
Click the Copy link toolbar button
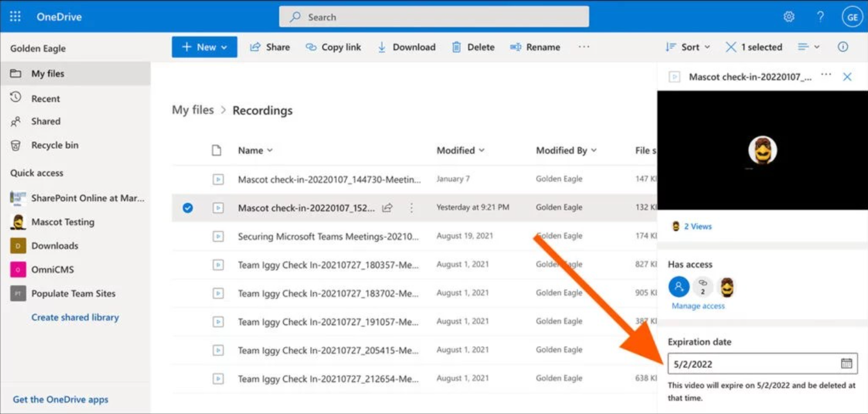point(333,47)
